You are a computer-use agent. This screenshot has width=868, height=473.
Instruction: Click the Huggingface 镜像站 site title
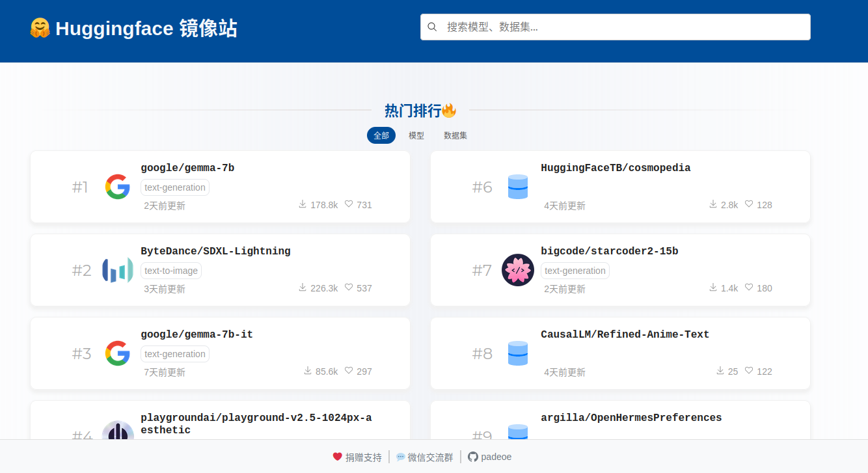click(x=146, y=29)
